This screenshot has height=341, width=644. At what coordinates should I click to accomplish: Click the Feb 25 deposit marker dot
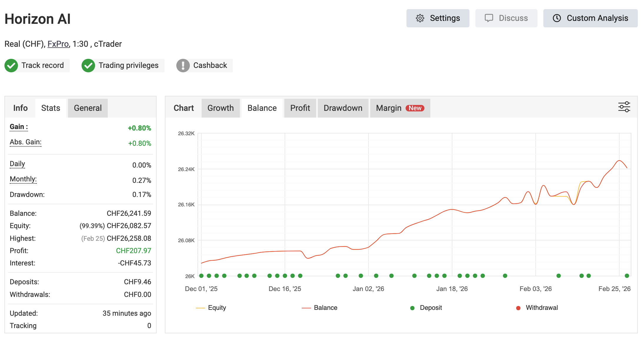(627, 276)
